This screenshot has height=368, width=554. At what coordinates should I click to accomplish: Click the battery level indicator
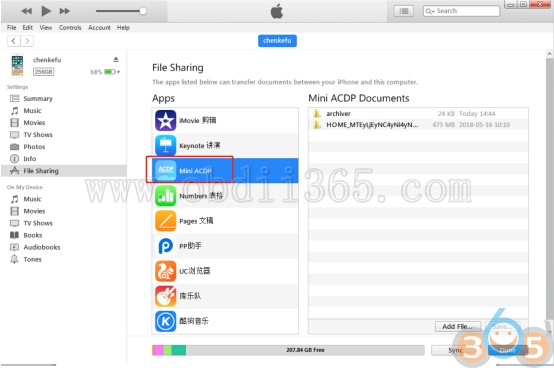click(x=110, y=72)
